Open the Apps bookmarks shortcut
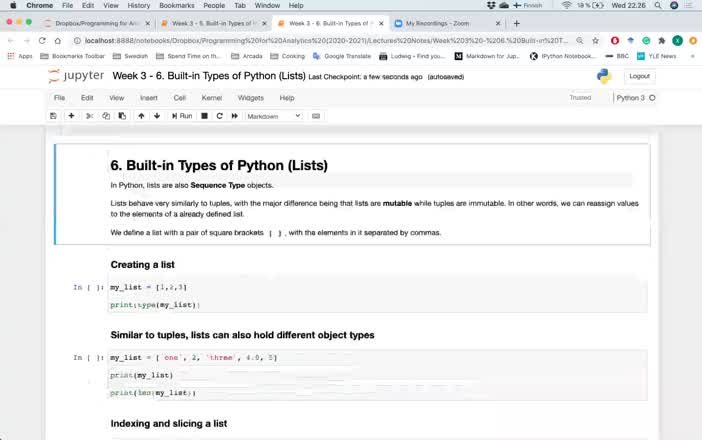Screen dimensions: 702x440 tap(20, 56)
